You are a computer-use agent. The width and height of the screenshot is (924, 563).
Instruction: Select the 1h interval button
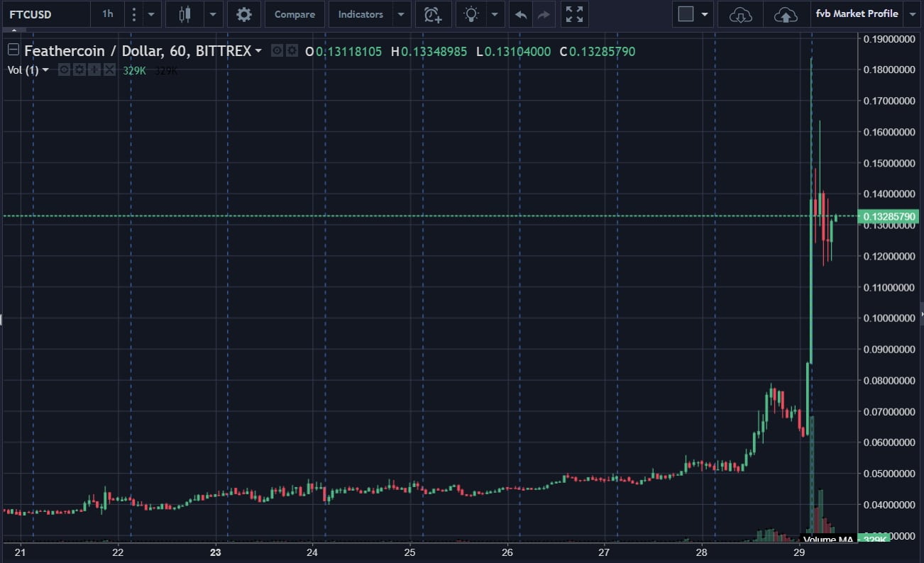click(x=107, y=14)
